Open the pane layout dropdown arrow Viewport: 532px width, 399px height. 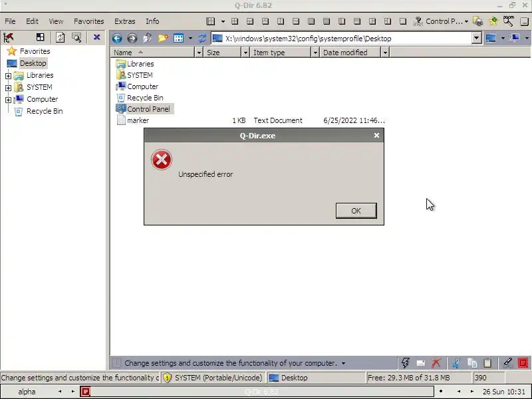223,21
